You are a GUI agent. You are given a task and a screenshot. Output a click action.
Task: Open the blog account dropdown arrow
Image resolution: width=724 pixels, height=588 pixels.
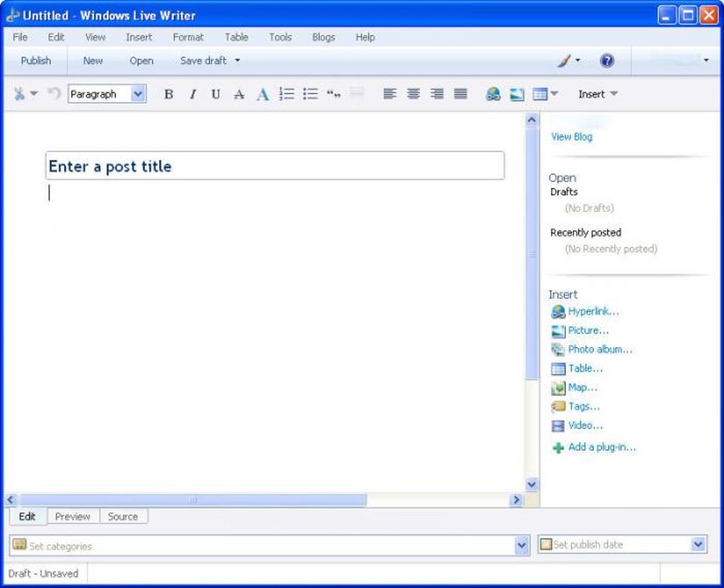(706, 60)
